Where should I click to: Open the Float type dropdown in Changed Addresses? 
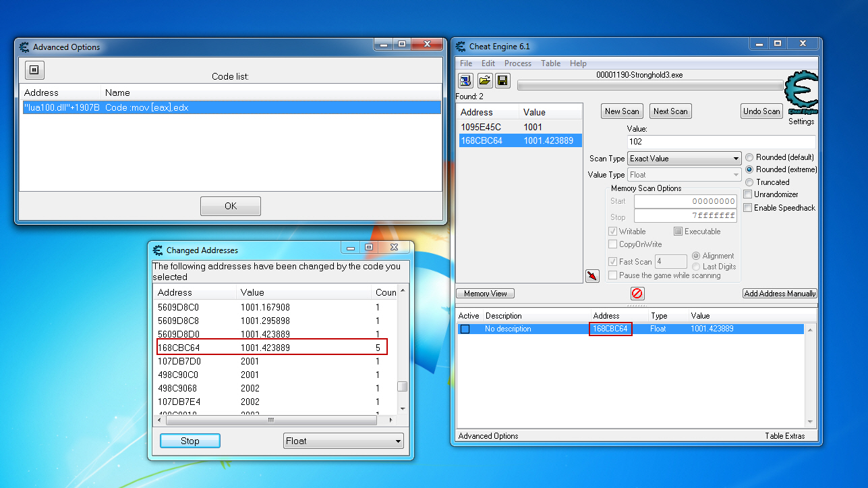point(343,441)
